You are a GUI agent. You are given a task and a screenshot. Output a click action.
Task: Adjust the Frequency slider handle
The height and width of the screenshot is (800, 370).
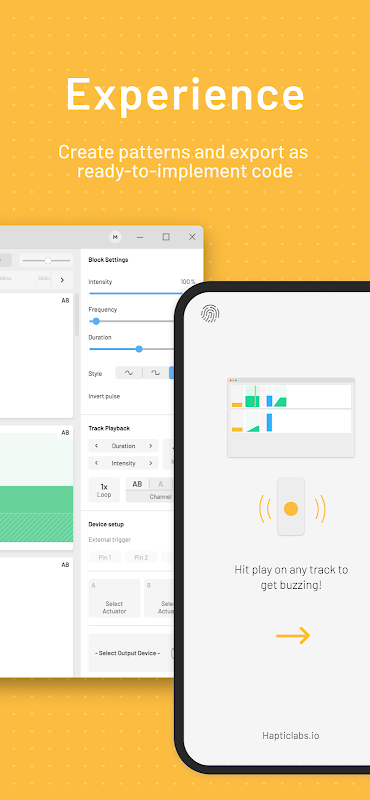[96, 321]
